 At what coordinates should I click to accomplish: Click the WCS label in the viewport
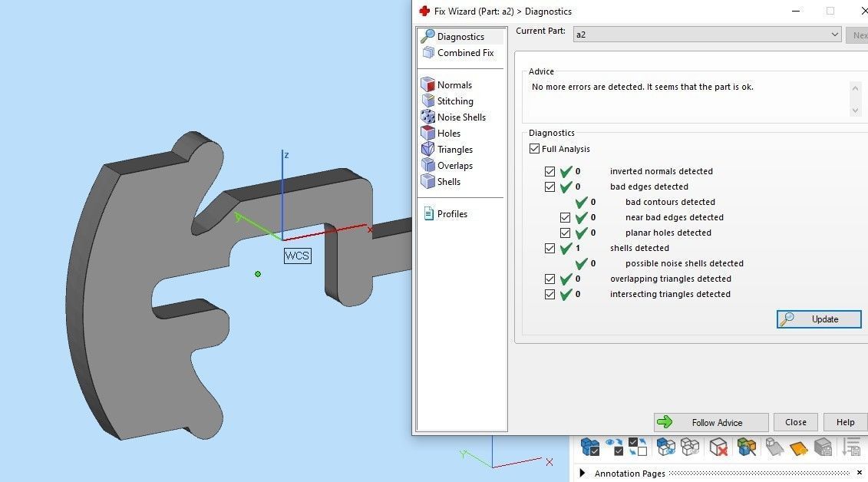pos(297,256)
